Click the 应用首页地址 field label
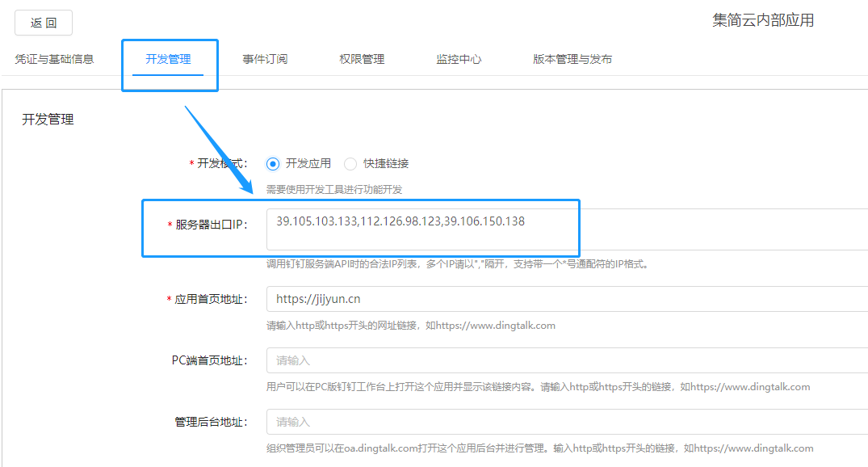The width and height of the screenshot is (868, 467). click(x=210, y=299)
